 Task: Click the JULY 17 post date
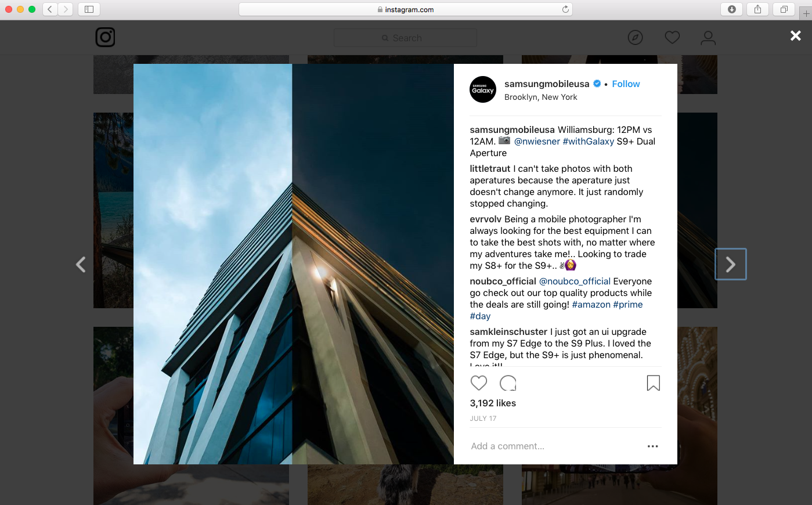point(483,418)
